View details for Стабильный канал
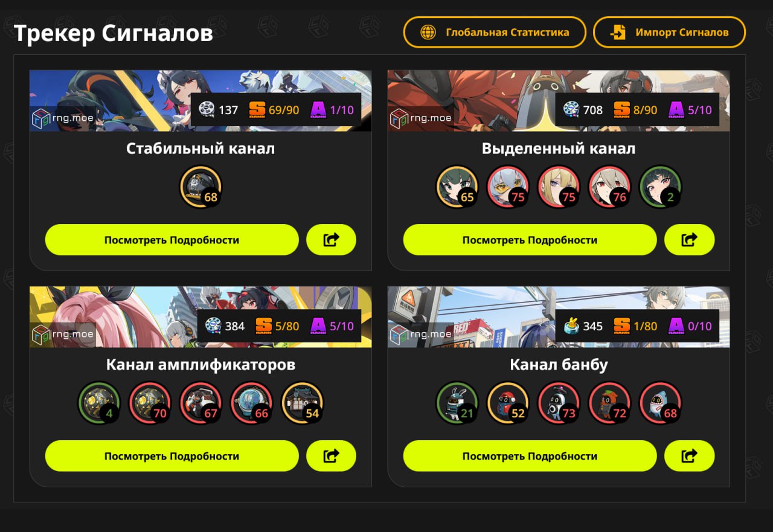 coord(172,240)
